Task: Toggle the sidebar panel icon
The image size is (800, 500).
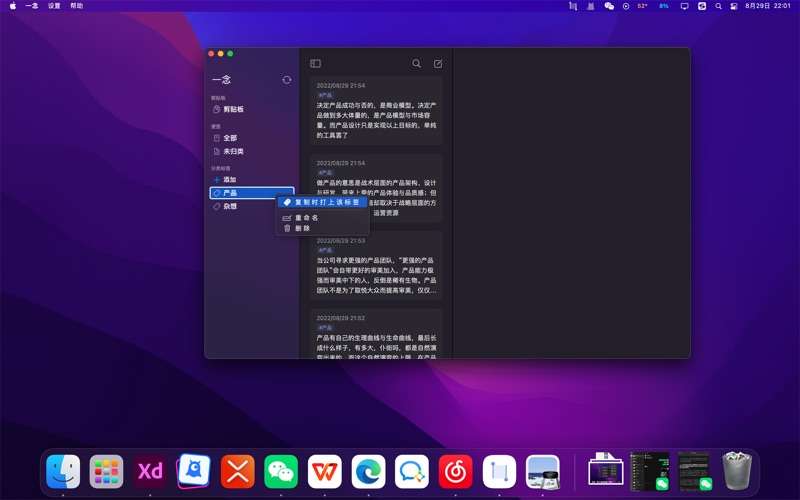Action: click(x=315, y=64)
